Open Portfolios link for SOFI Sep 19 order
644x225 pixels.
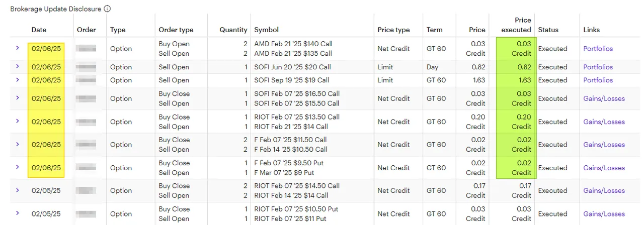tap(598, 80)
